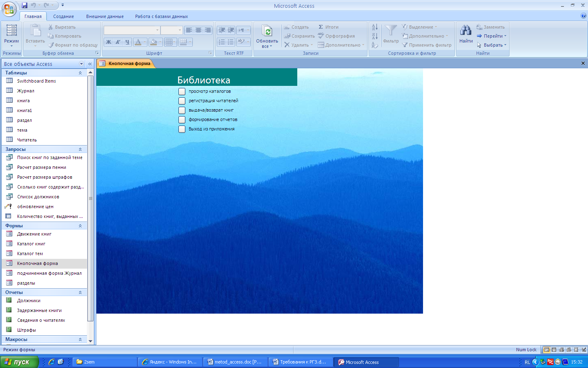Sort ascending with the A-Z icon
This screenshot has width=588, height=368.
375,27
